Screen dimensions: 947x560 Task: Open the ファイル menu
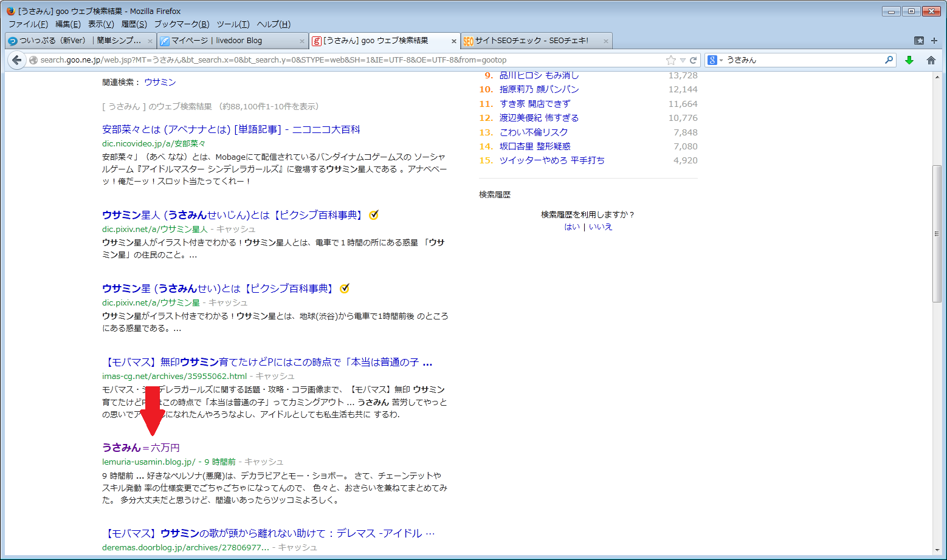tap(28, 24)
